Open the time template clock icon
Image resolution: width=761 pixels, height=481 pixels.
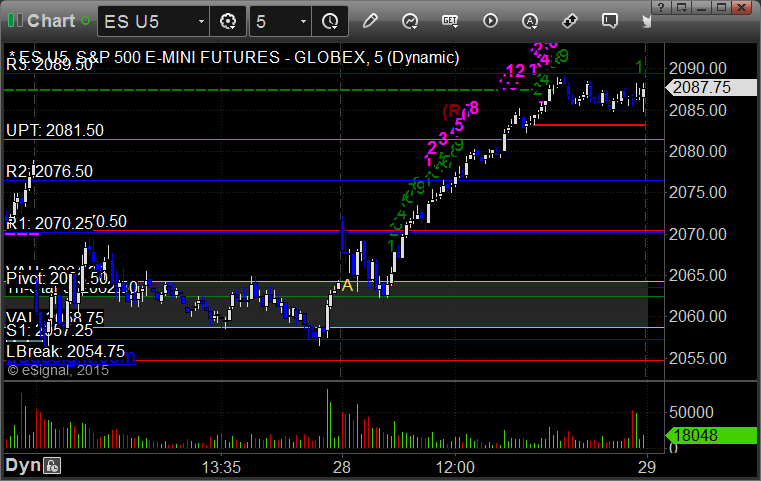click(x=330, y=21)
